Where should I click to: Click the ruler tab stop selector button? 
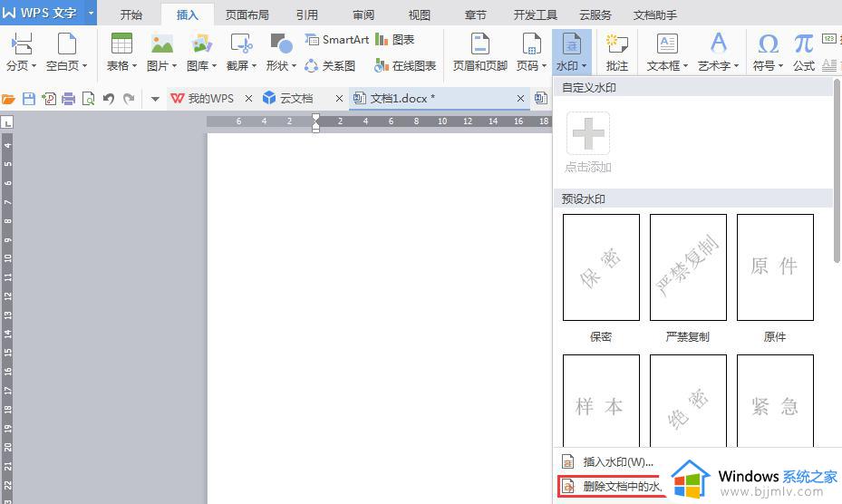(x=7, y=122)
